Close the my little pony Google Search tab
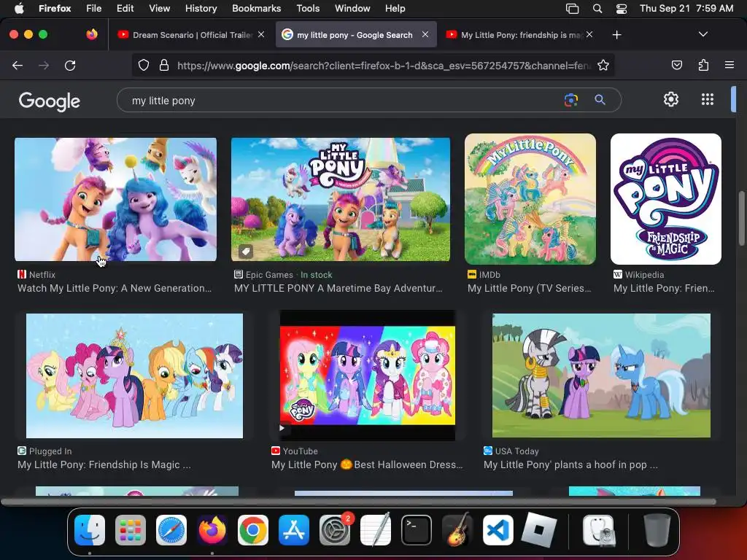This screenshot has height=560, width=747. 425,34
